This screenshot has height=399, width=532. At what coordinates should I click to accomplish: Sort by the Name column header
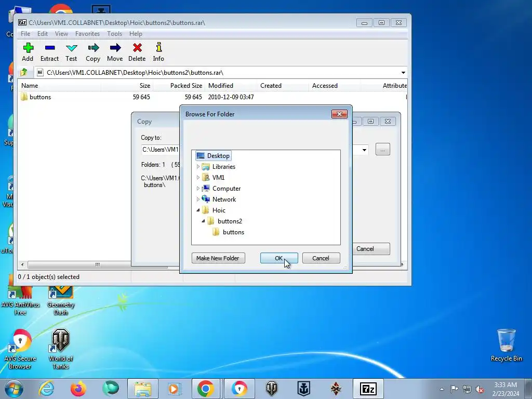click(x=60, y=86)
